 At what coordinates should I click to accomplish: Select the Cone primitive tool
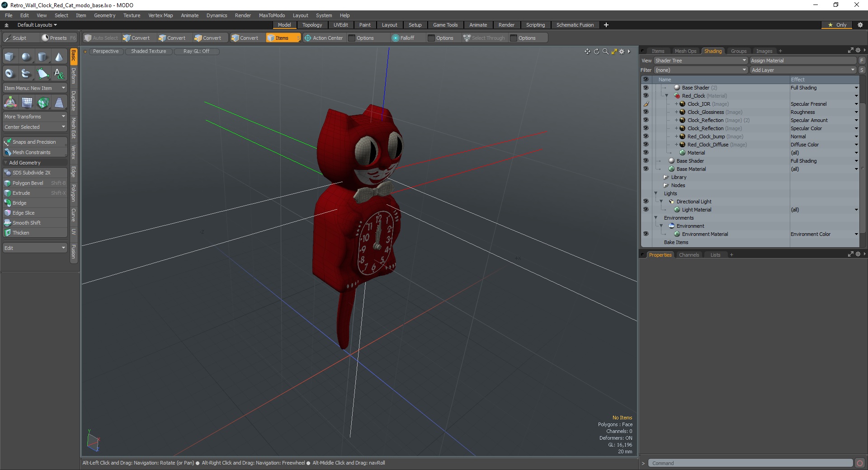(x=59, y=57)
